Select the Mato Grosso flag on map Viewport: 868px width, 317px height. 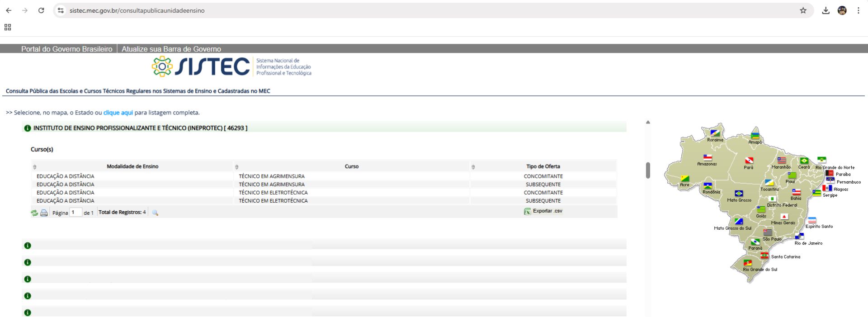(x=739, y=194)
